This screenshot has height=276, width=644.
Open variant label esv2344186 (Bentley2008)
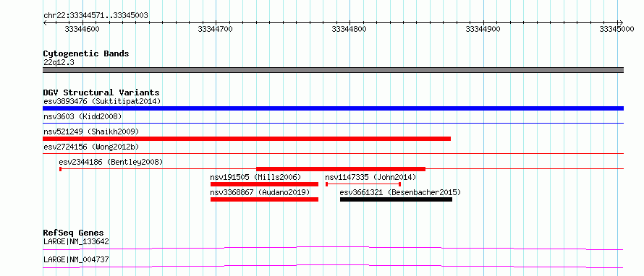111,162
